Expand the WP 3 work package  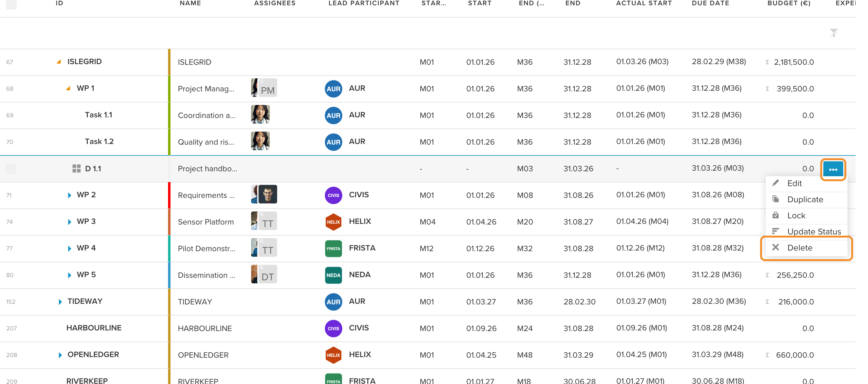[69, 222]
